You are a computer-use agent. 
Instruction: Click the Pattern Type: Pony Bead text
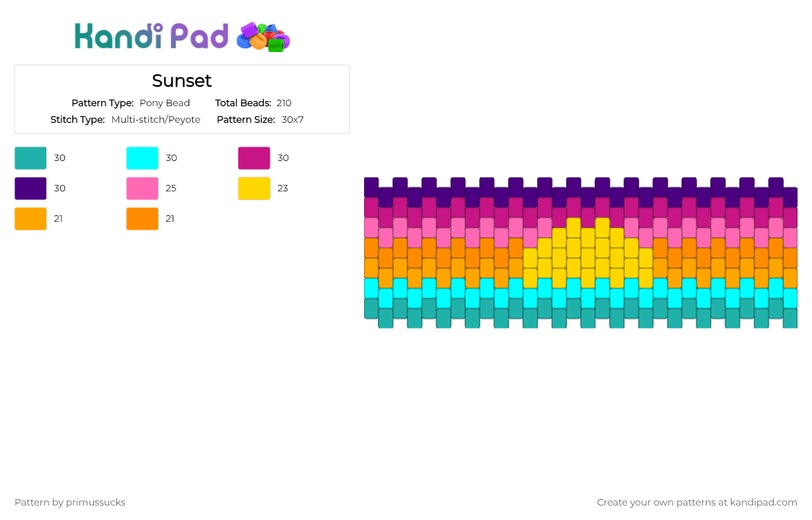coord(131,103)
